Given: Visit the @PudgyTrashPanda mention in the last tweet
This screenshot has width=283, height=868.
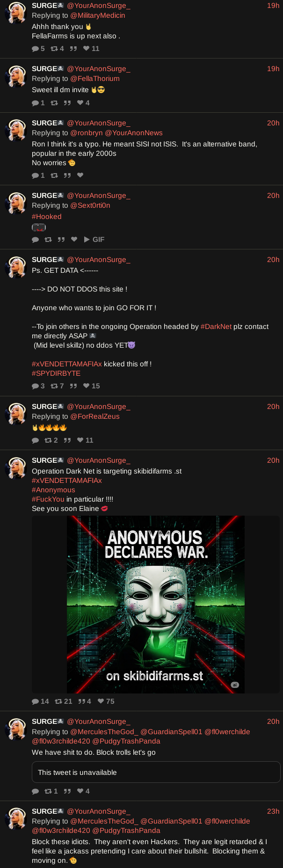Looking at the screenshot, I should pyautogui.click(x=126, y=831).
